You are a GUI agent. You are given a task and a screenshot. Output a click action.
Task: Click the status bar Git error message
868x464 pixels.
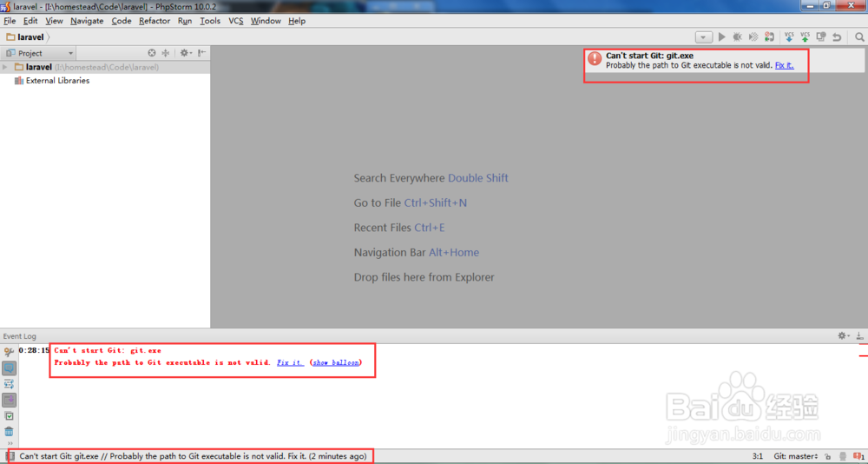[x=194, y=456]
